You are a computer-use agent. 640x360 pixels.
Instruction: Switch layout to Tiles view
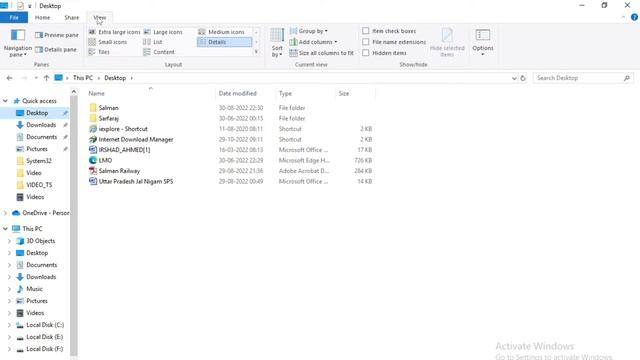pos(99,52)
